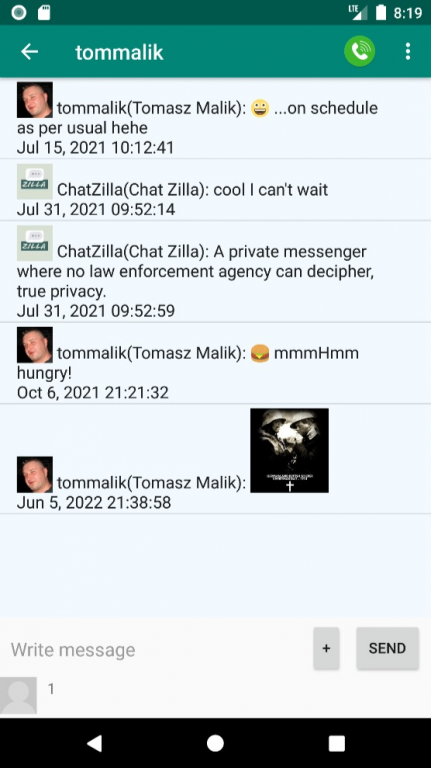Viewport: 431px width, 768px height.
Task: Select the "mmmHmm hungry!" message
Action: coord(216,363)
